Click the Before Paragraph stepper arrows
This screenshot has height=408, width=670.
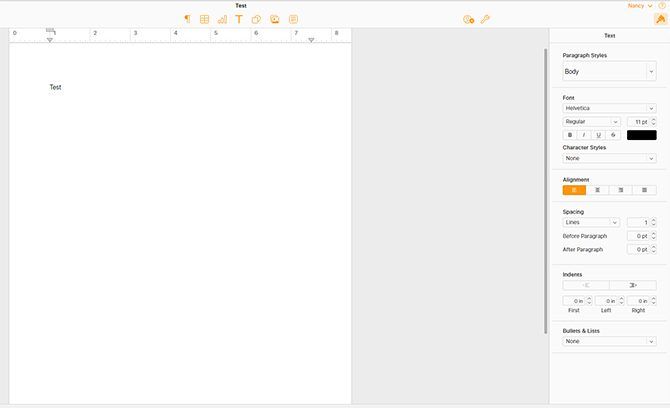653,236
